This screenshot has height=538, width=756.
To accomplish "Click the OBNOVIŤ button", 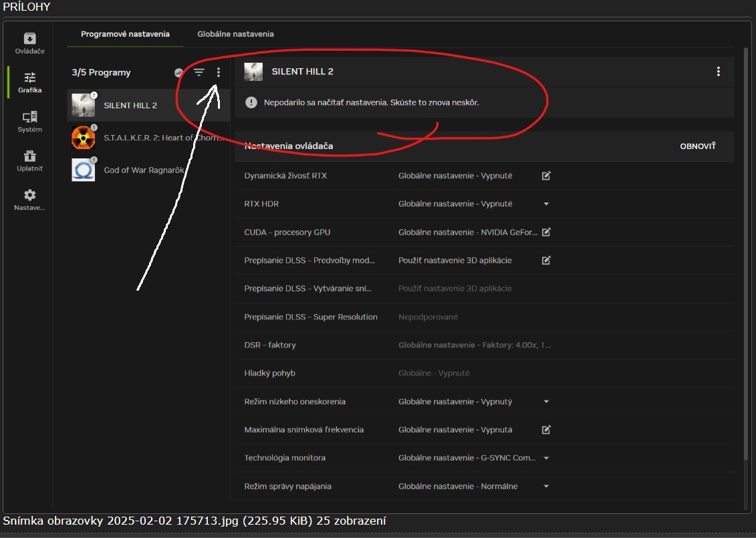I will (698, 146).
